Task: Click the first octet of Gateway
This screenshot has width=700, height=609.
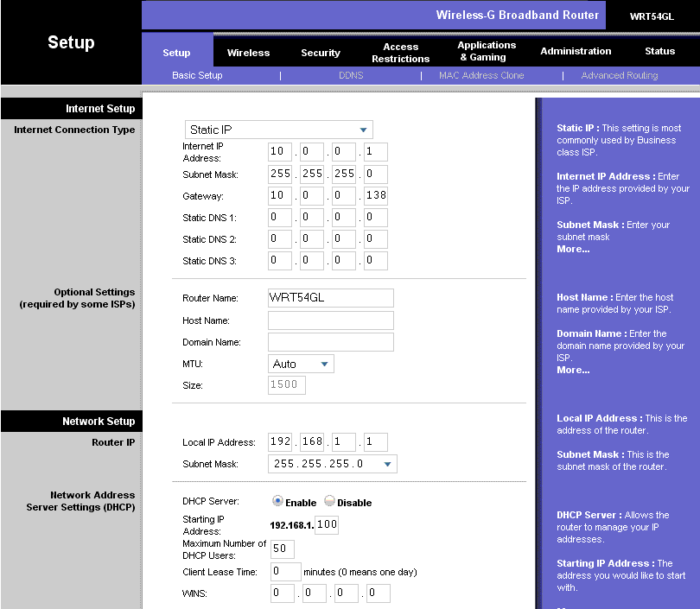Action: coord(280,195)
